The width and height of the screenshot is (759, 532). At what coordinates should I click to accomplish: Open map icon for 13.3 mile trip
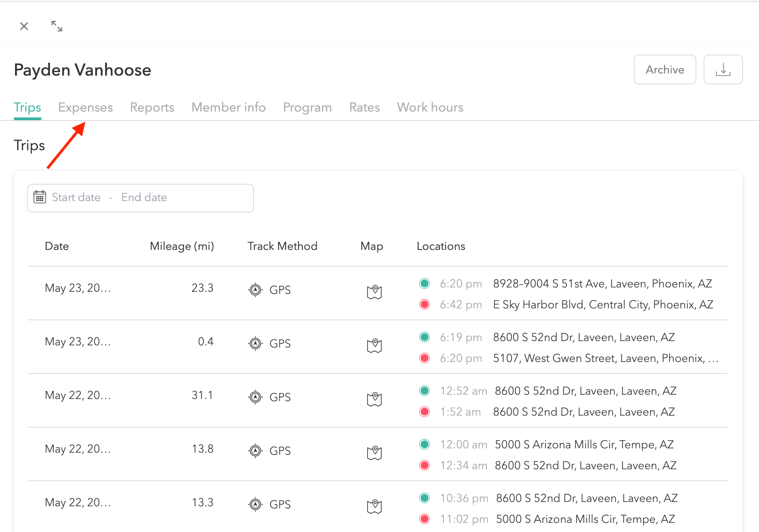(x=374, y=506)
